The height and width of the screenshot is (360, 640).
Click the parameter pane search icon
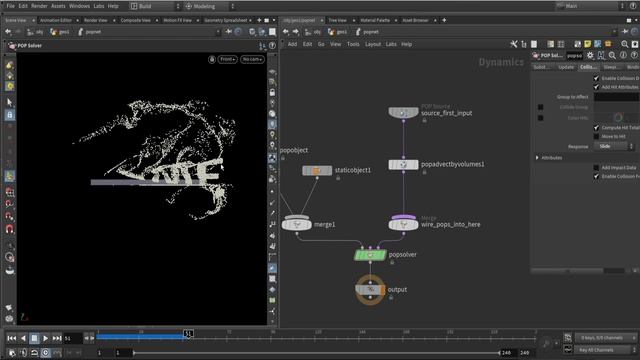pos(612,56)
